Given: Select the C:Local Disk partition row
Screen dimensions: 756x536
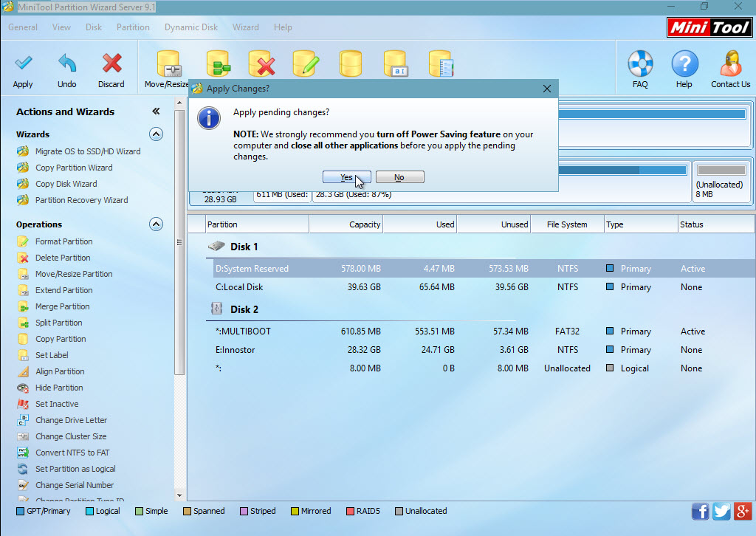Looking at the screenshot, I should pos(484,287).
